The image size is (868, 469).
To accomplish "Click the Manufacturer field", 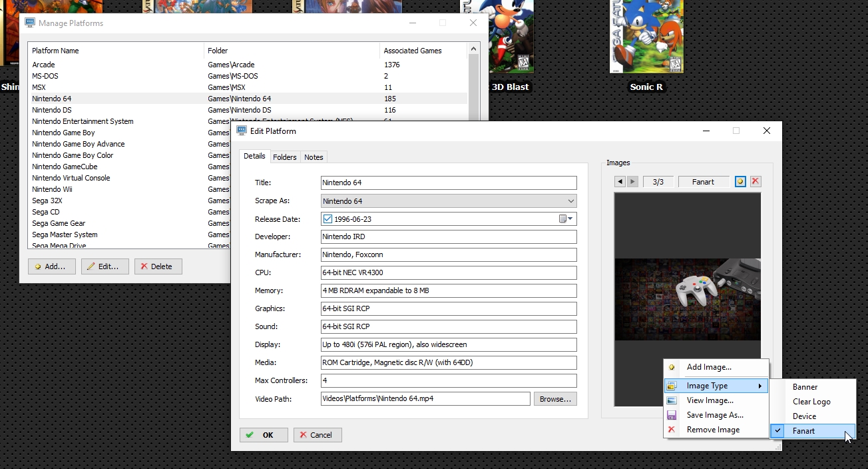I will pos(449,254).
